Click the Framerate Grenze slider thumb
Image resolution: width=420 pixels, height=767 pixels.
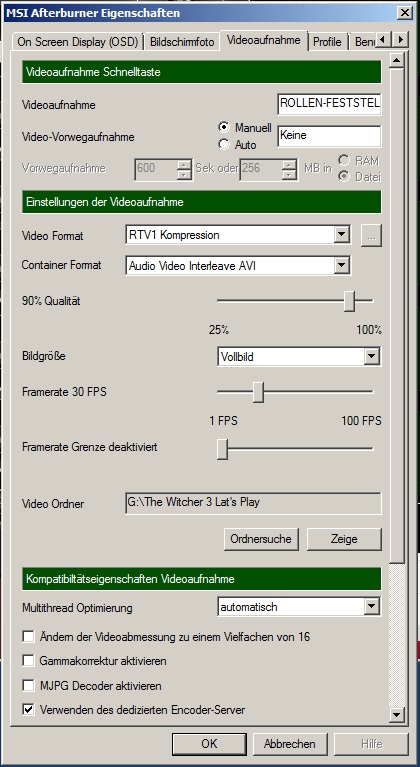click(x=222, y=449)
